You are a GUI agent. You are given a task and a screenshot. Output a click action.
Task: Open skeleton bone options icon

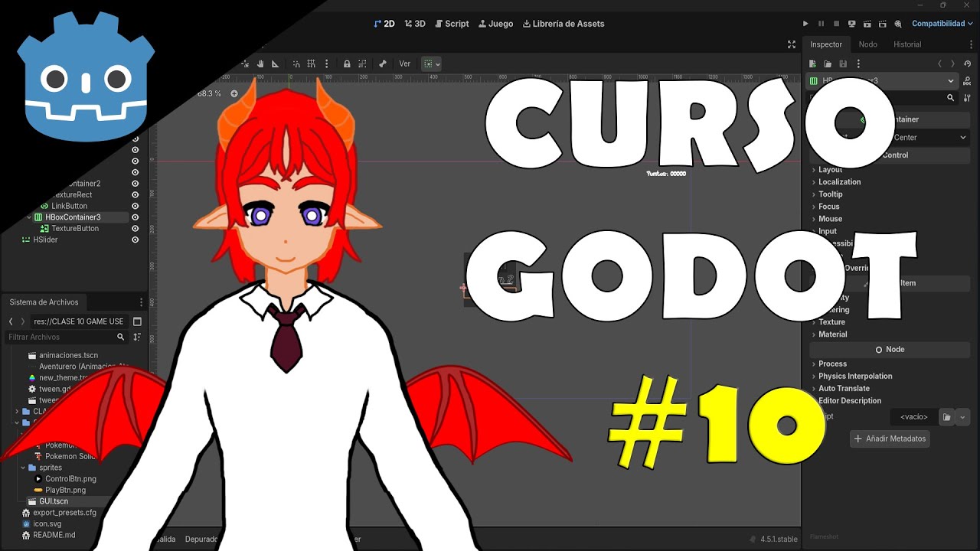[383, 64]
